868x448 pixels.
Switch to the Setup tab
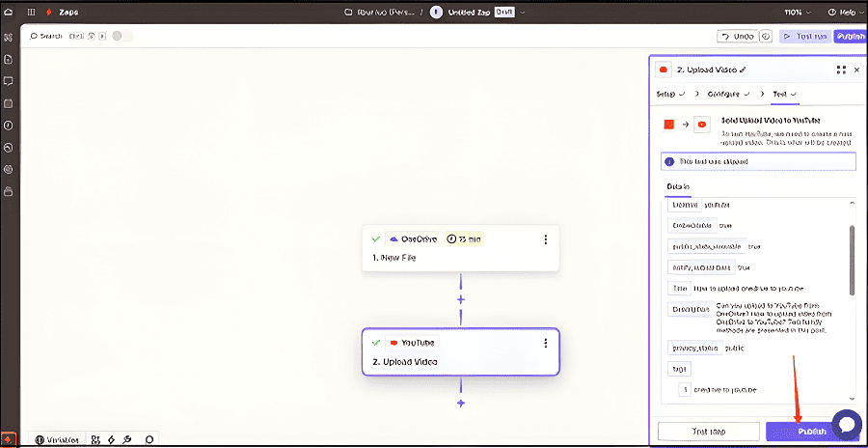pos(670,95)
